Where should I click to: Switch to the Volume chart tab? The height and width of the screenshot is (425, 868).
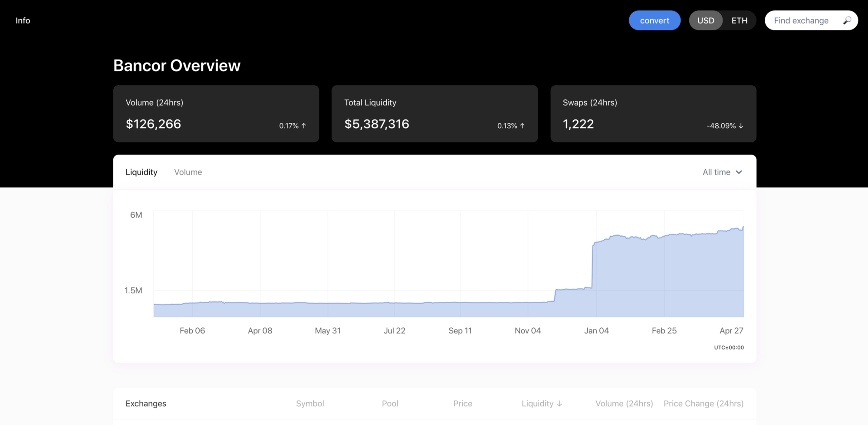coord(188,172)
